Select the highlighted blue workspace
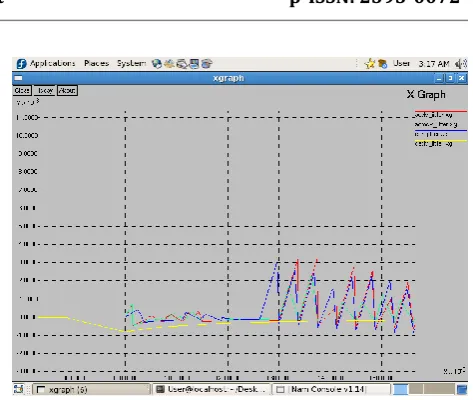This screenshot has height=400, width=473. pyautogui.click(x=401, y=389)
